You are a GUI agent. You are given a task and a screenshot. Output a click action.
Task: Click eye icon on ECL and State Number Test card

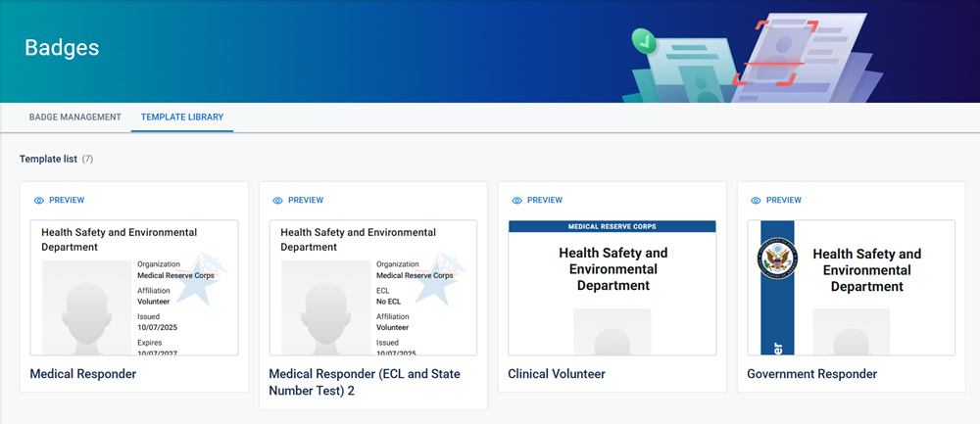click(x=278, y=201)
